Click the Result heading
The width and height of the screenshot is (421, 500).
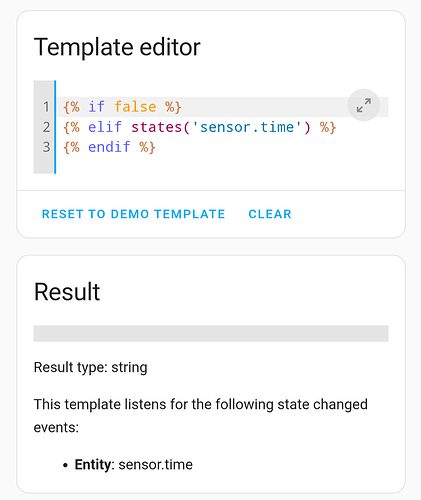pyautogui.click(x=67, y=292)
